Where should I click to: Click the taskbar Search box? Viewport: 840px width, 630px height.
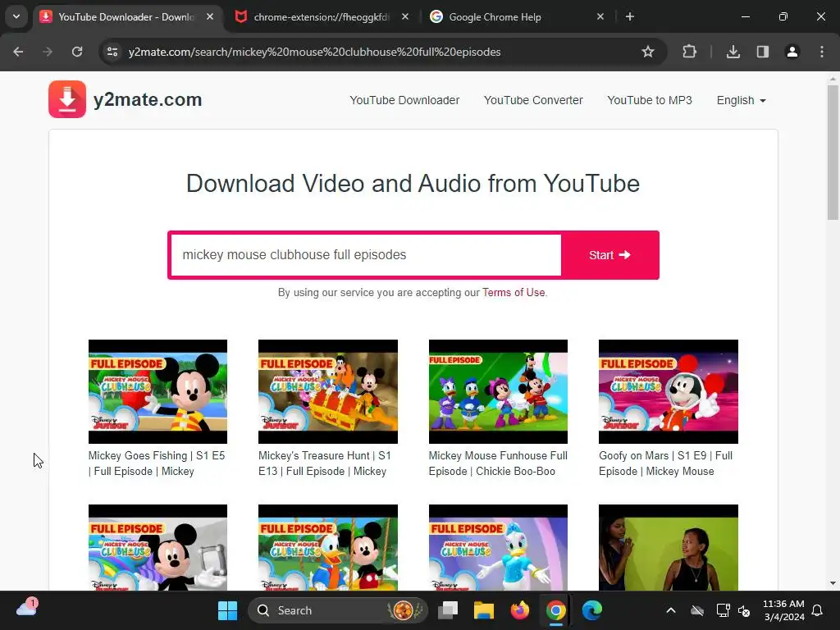click(337, 610)
